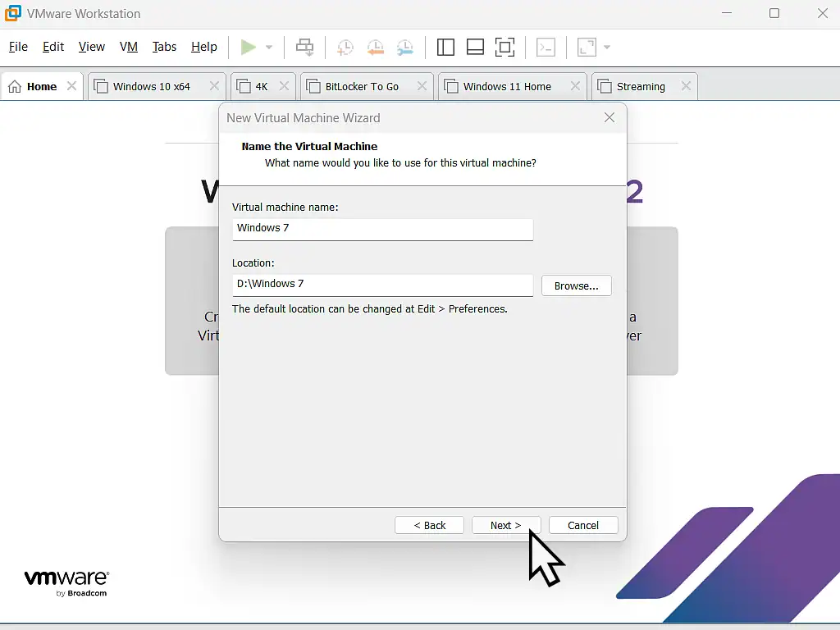Click the virtual machine name input field
Viewport: 840px width, 630px height.
pos(382,229)
